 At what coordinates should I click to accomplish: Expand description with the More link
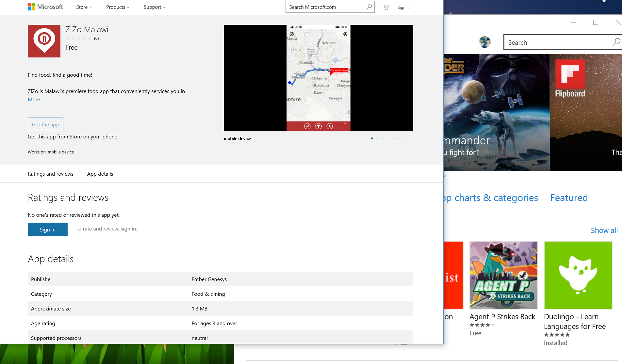34,100
